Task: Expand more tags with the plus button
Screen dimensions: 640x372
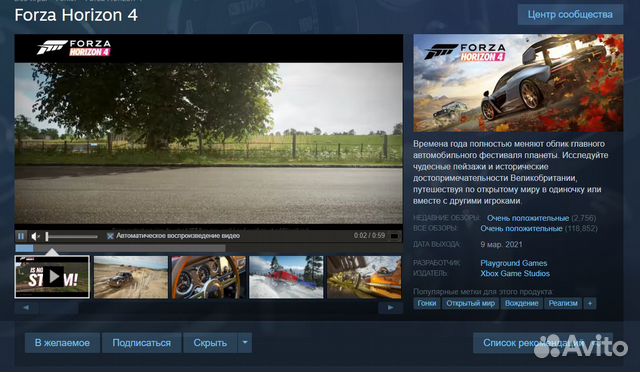Action: click(x=590, y=303)
